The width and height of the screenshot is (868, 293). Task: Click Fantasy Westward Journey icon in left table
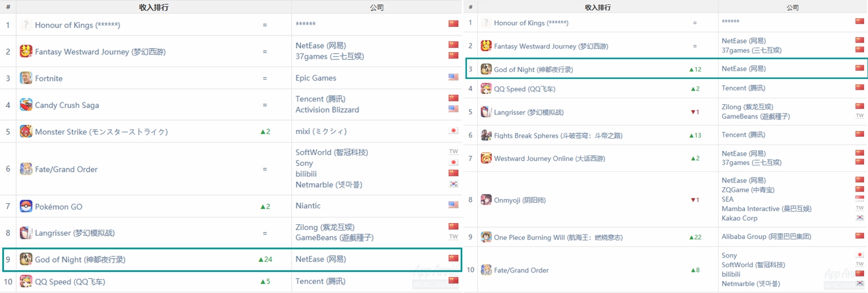pos(26,52)
